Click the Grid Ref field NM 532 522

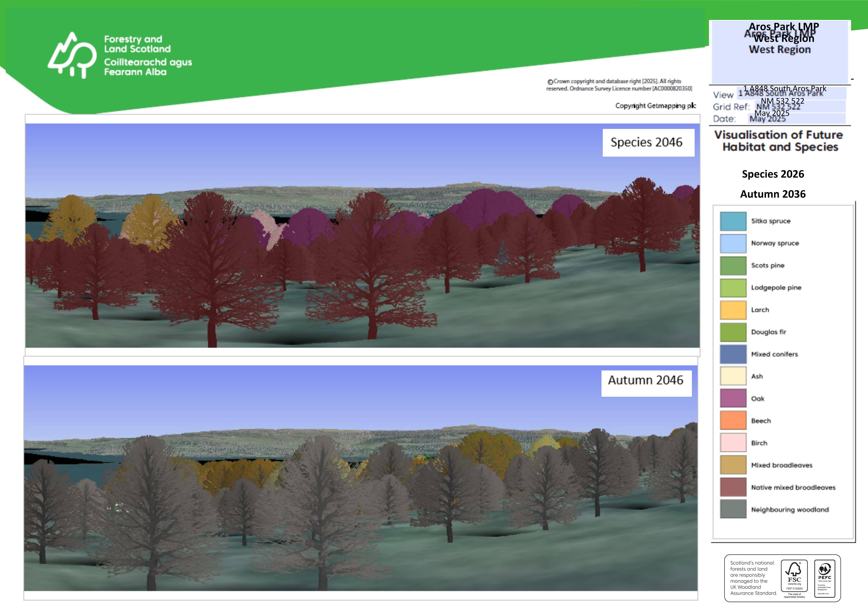click(x=800, y=106)
